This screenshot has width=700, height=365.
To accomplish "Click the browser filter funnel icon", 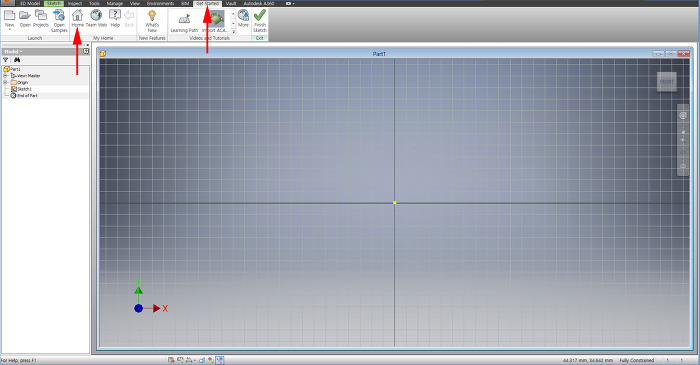I will [6, 60].
